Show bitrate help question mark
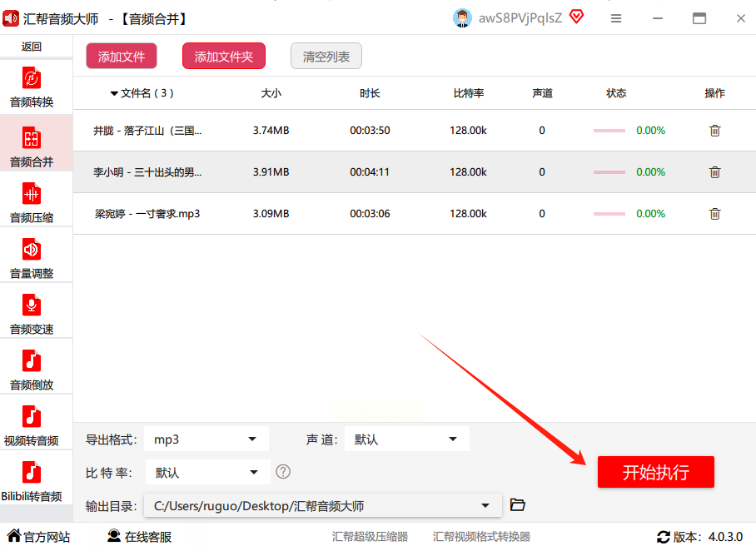Screen dimensions: 756x546 (x=283, y=472)
